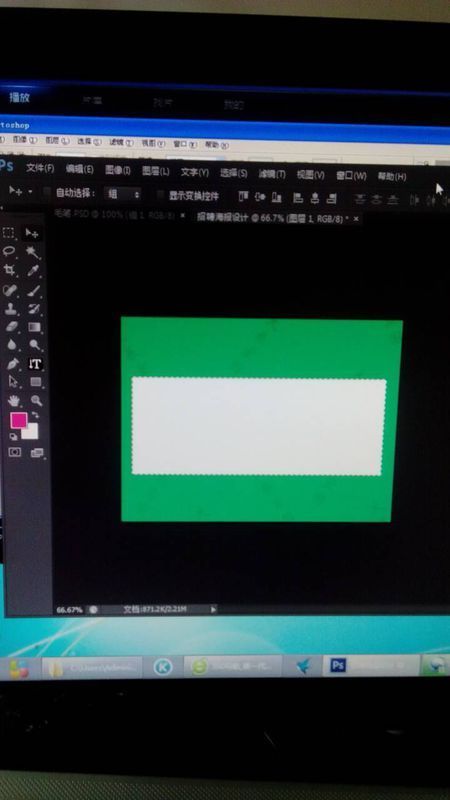Open the browser window taskbar button
This screenshot has height=800, width=450.
click(x=233, y=666)
